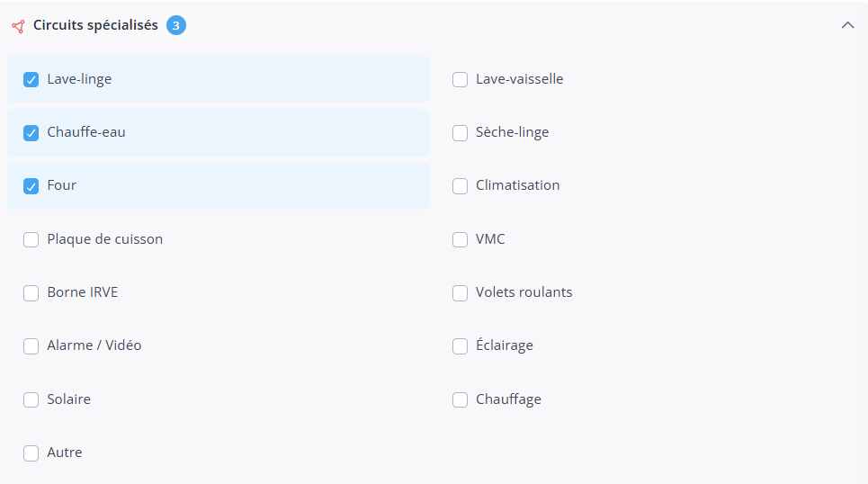
Task: Click the Circuits spécialisés section title
Action: (95, 25)
